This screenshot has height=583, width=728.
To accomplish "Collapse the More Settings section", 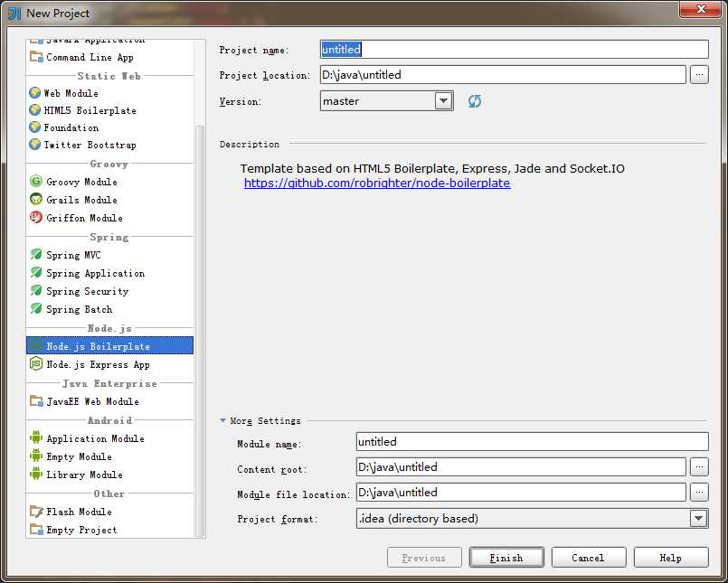I will 223,420.
